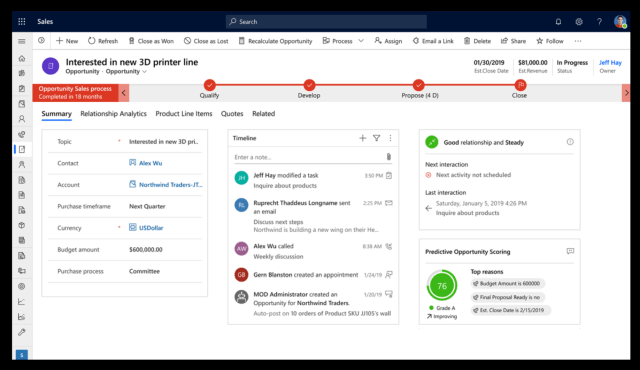
Task: Click the score 76 ring
Action: [442, 286]
